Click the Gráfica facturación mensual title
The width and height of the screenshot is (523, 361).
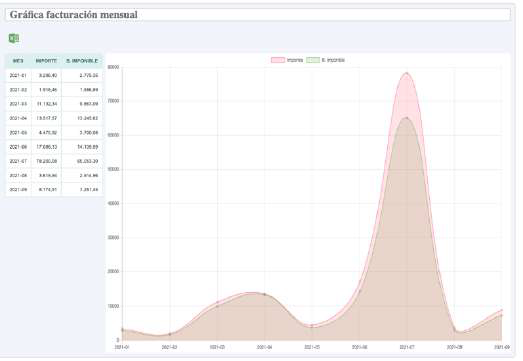74,15
